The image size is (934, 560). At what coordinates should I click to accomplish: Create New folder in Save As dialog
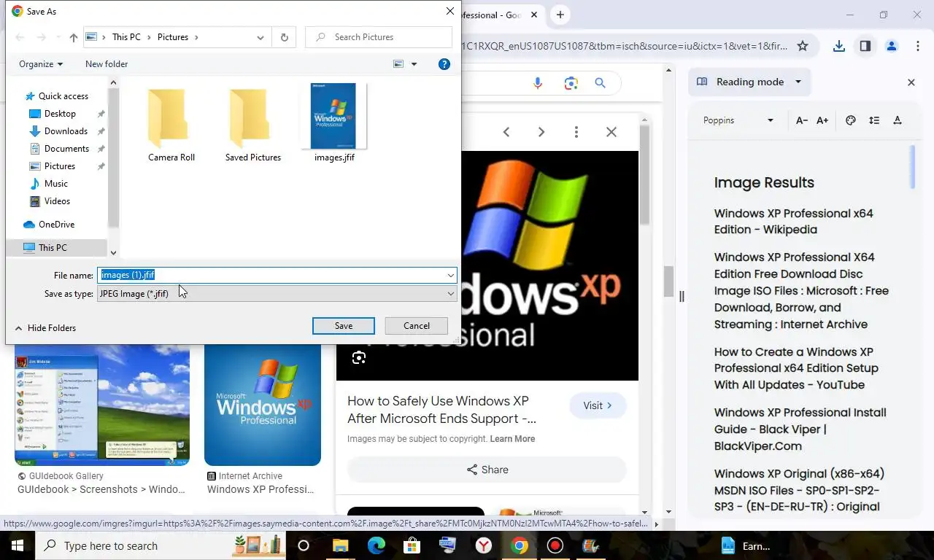coord(107,64)
